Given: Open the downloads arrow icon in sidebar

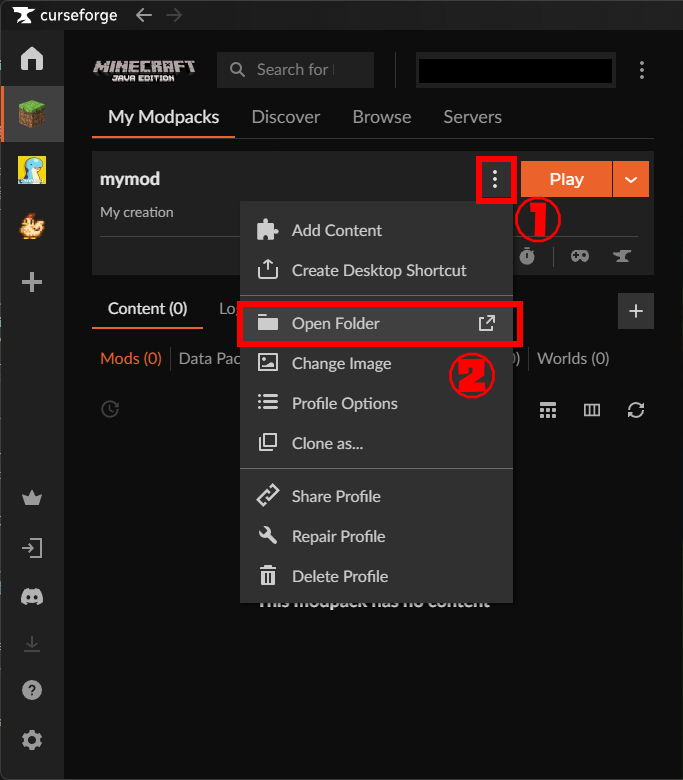Looking at the screenshot, I should coord(32,644).
